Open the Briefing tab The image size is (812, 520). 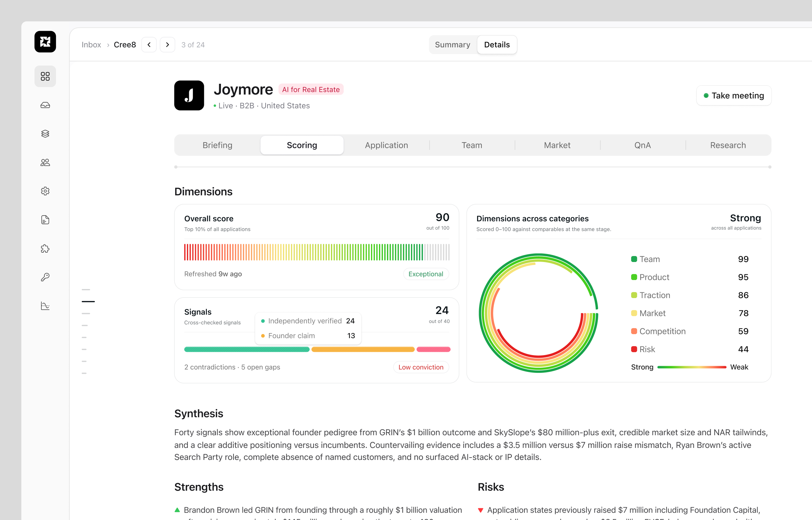coord(217,145)
